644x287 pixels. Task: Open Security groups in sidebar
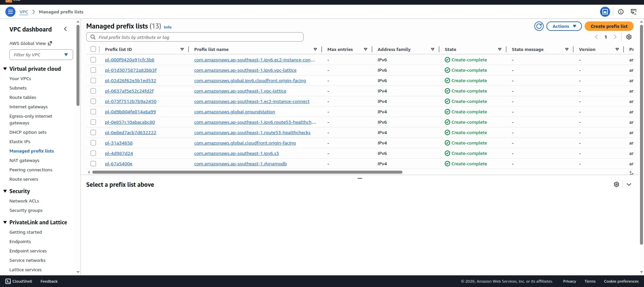26,210
